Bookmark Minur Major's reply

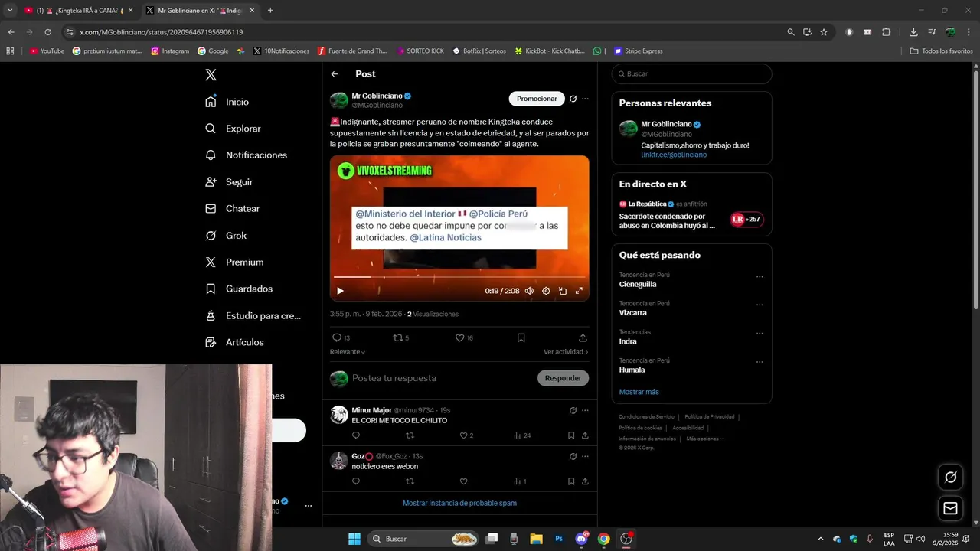pyautogui.click(x=571, y=435)
